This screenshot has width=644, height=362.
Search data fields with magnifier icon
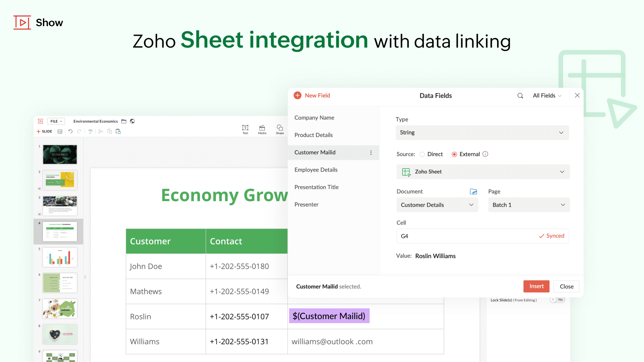click(x=520, y=96)
